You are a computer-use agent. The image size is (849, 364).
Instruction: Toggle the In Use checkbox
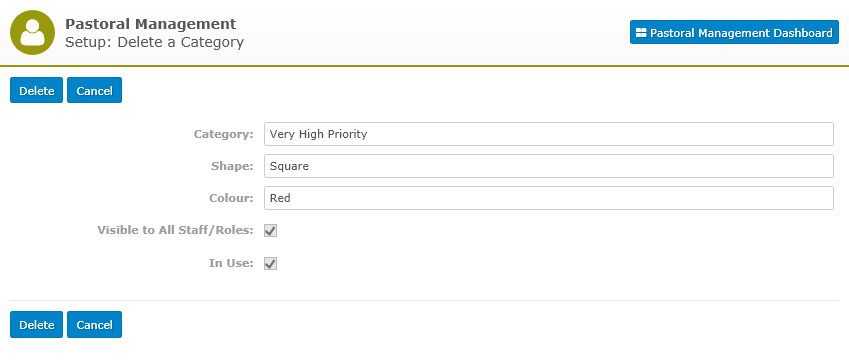pos(270,264)
